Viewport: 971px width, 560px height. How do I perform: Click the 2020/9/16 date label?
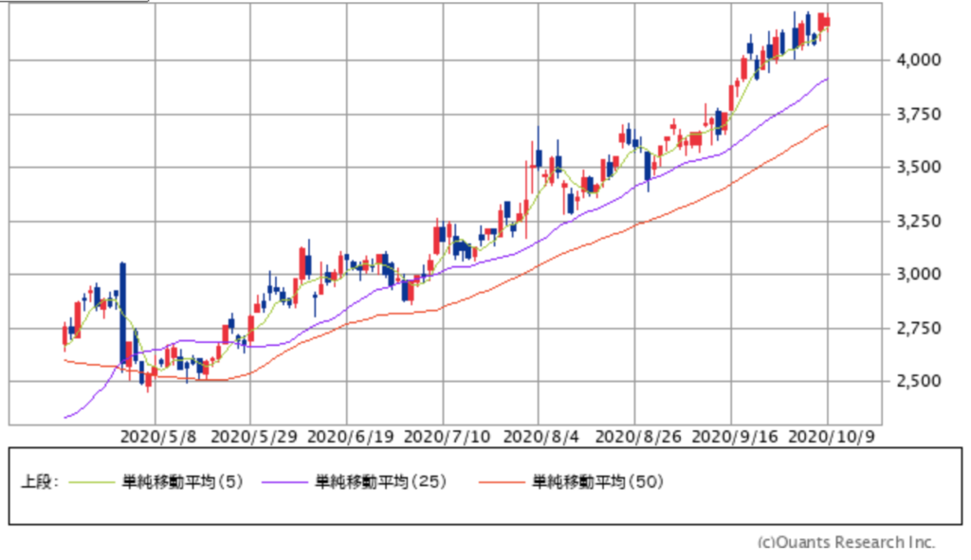pyautogui.click(x=735, y=437)
